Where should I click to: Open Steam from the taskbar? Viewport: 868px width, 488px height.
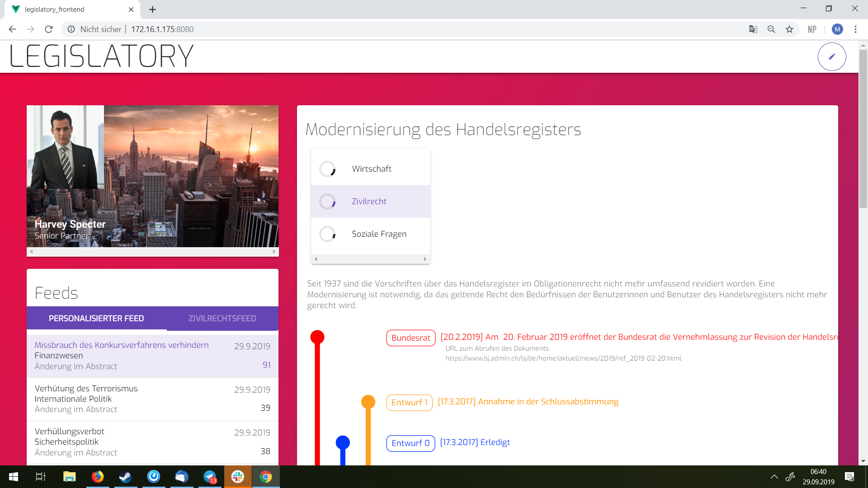pos(125,477)
